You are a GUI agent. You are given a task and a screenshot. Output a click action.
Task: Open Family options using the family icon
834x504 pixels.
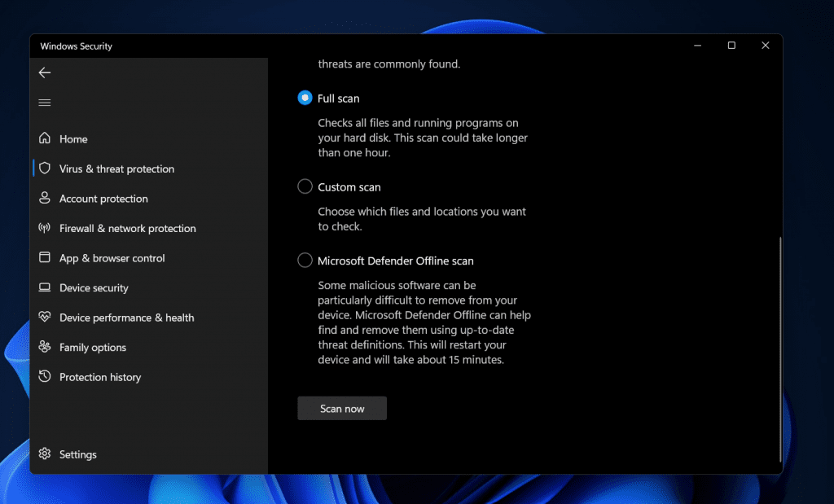tap(45, 347)
